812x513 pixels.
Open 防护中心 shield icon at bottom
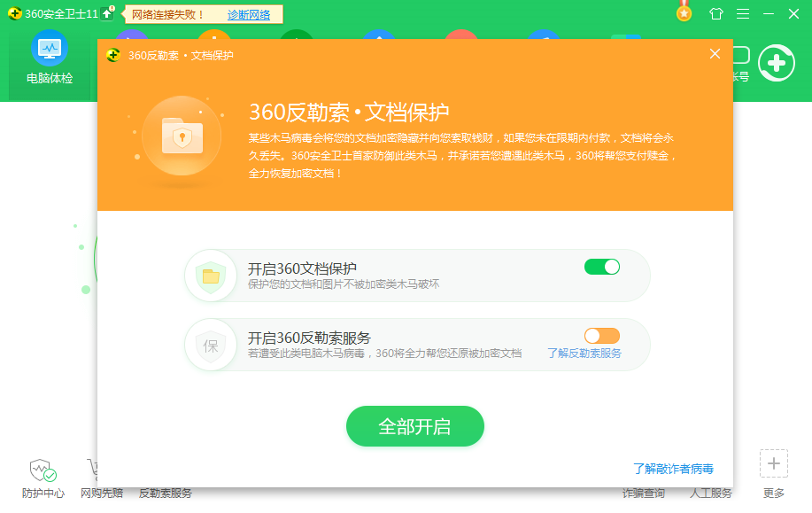point(43,470)
